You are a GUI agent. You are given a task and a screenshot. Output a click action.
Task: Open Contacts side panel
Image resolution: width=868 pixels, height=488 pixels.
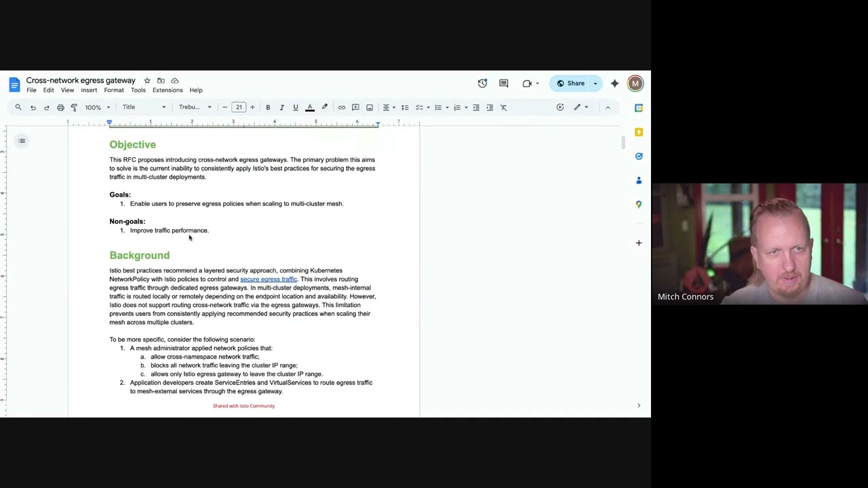(639, 180)
